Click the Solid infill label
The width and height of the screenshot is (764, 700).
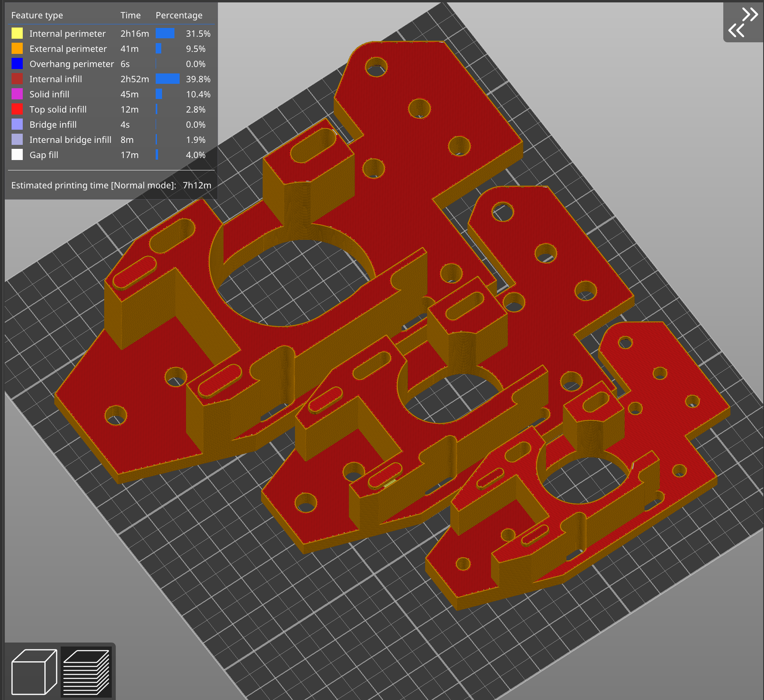pyautogui.click(x=49, y=94)
